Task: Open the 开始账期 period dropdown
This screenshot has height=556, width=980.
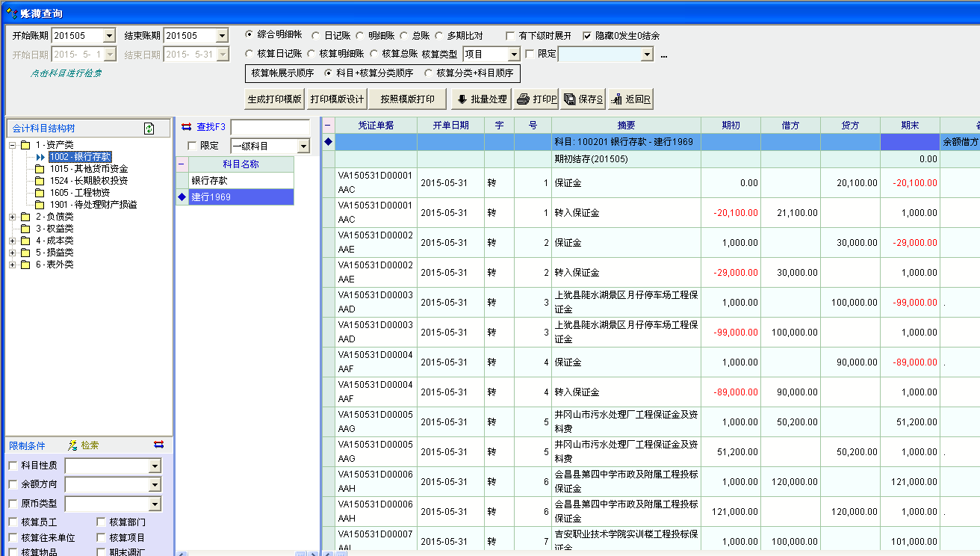Action: (109, 36)
